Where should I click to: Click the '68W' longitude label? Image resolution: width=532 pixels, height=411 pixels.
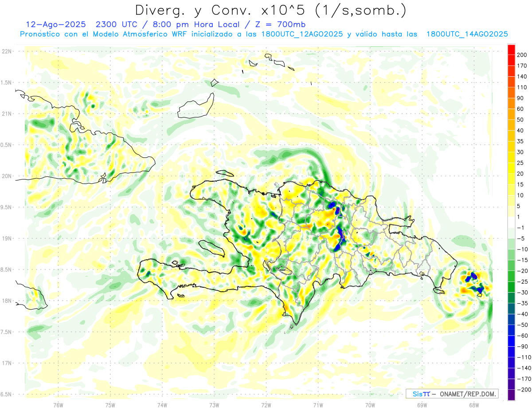click(x=473, y=405)
